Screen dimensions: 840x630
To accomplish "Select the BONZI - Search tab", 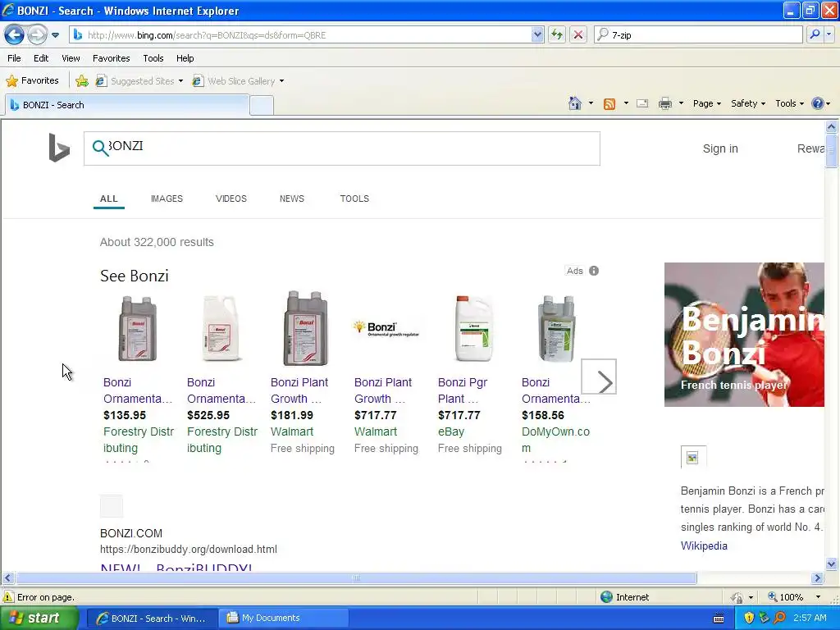I will click(x=127, y=105).
